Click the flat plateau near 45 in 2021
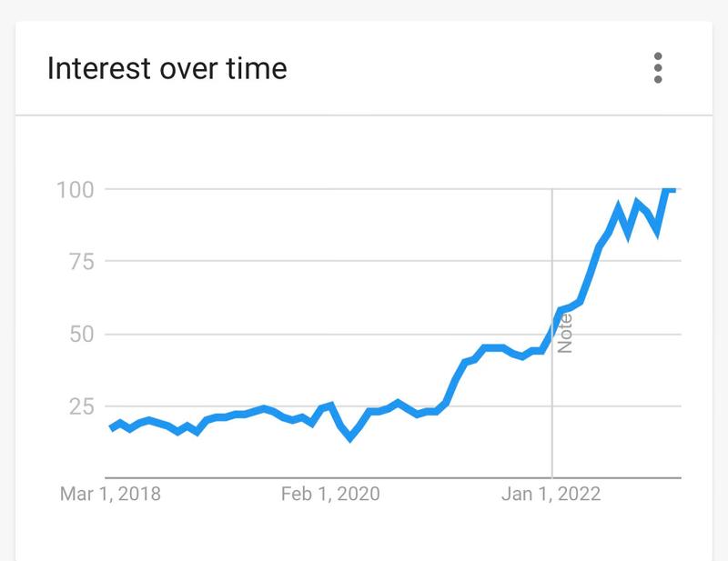The height and width of the screenshot is (561, 728). [x=492, y=347]
